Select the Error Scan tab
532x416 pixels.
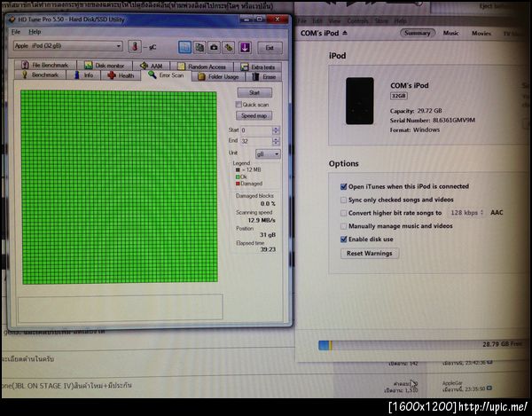167,75
